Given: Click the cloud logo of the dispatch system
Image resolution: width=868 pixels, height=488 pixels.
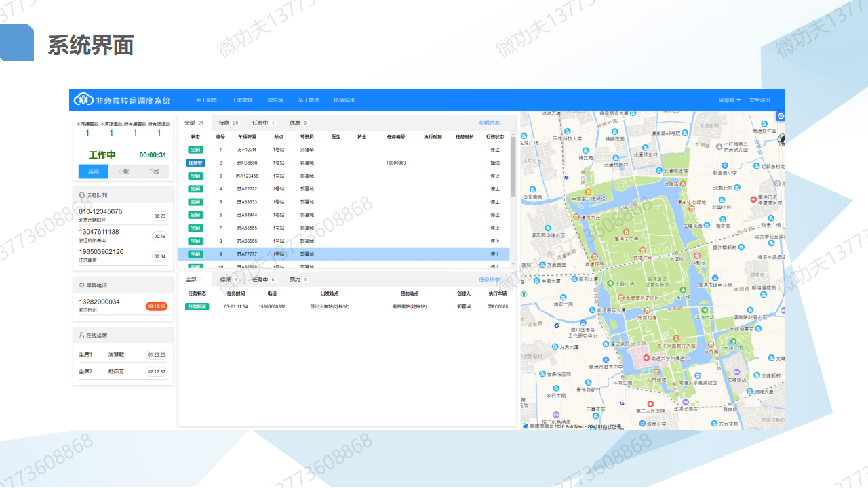Looking at the screenshot, I should point(83,100).
